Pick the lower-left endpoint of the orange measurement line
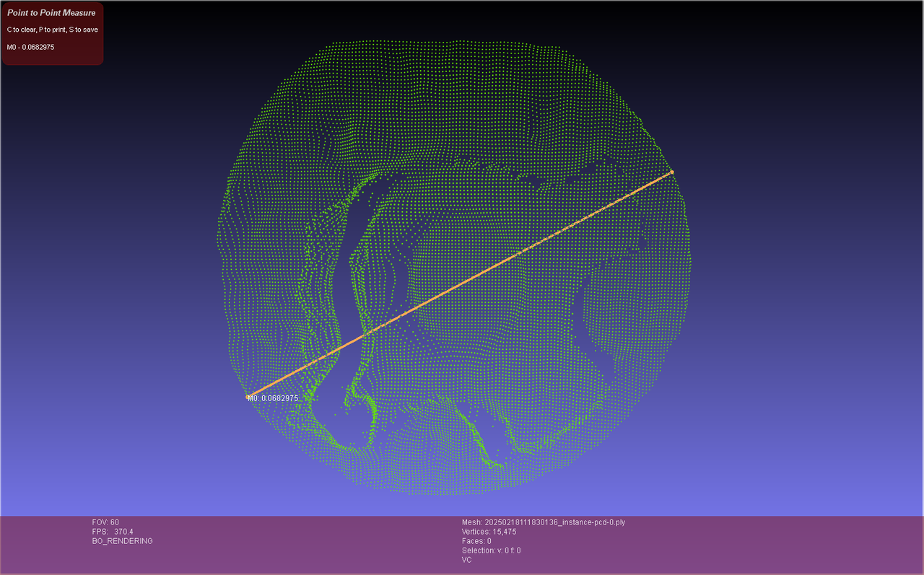 click(249, 396)
